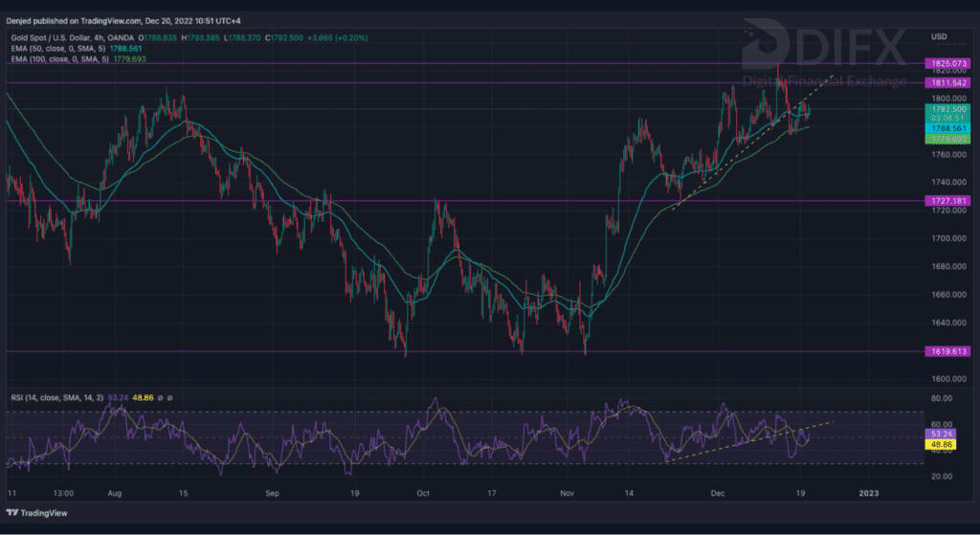Viewport: 980px width, 535px height.
Task: Click the 2023 marker on time axis
Action: 868,493
